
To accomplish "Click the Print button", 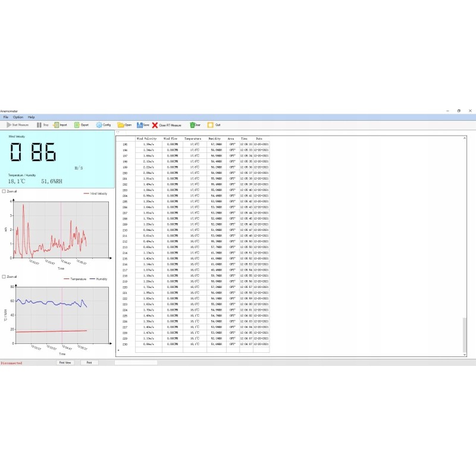I will pos(89,362).
